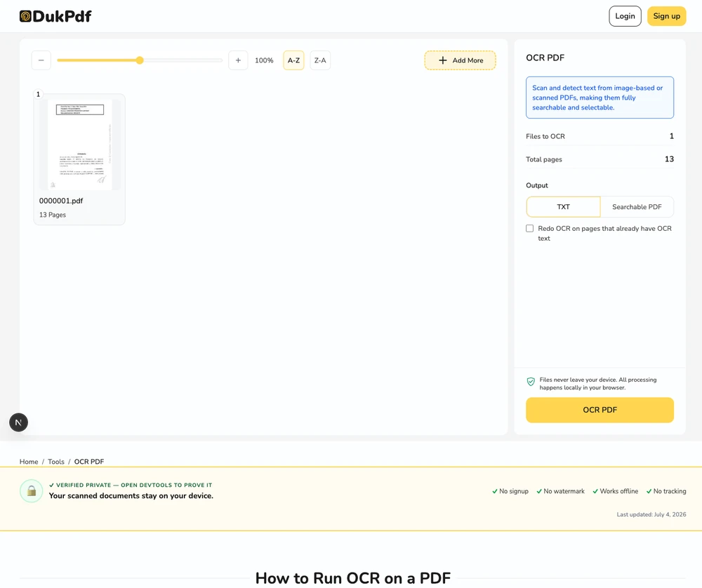Click the Files to OCR label
Screen dimensions: 702x588
coord(545,137)
